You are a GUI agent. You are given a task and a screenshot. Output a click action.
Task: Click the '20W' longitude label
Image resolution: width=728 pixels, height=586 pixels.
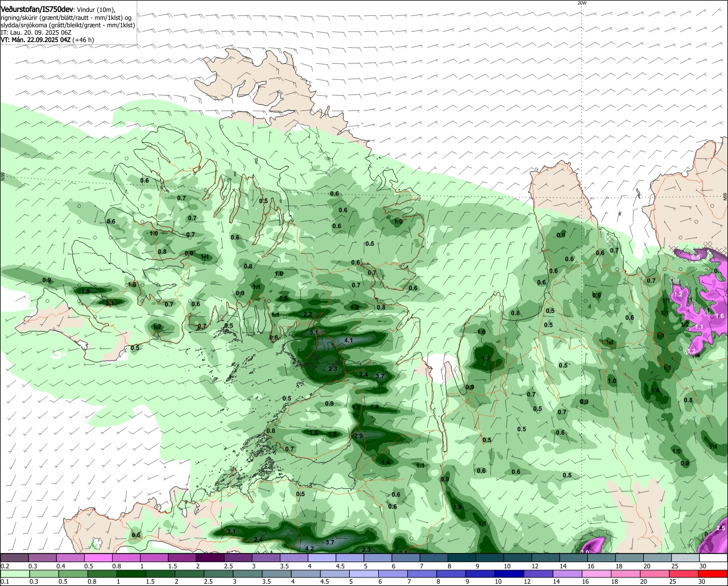(582, 3)
